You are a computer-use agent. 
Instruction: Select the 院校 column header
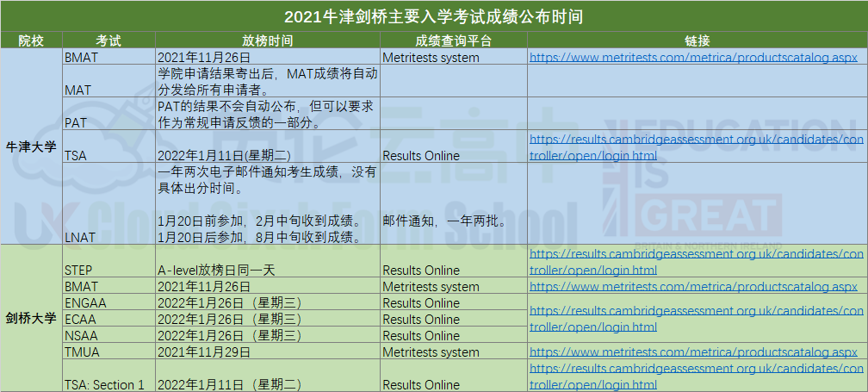(x=31, y=40)
